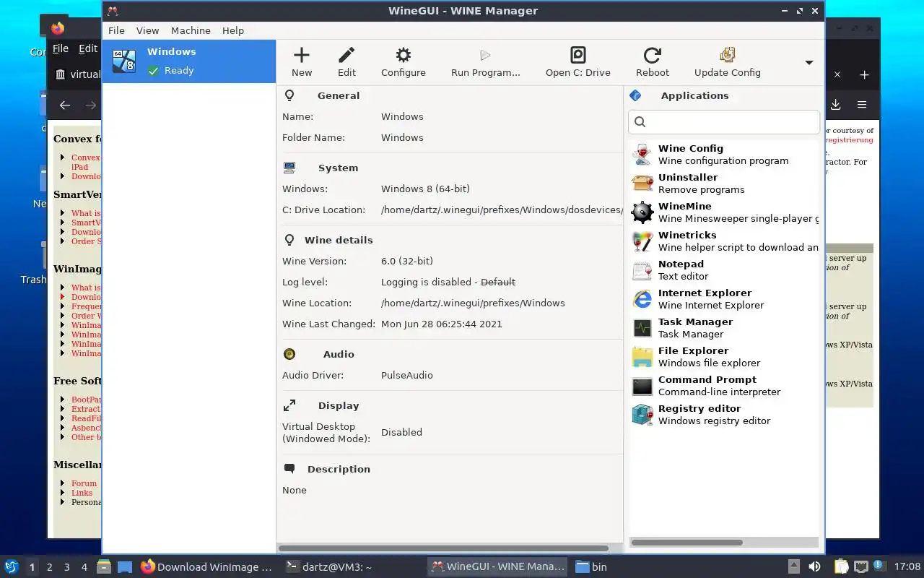This screenshot has height=578, width=924.
Task: Click Virtual Desktop Disabled value
Action: pos(401,432)
